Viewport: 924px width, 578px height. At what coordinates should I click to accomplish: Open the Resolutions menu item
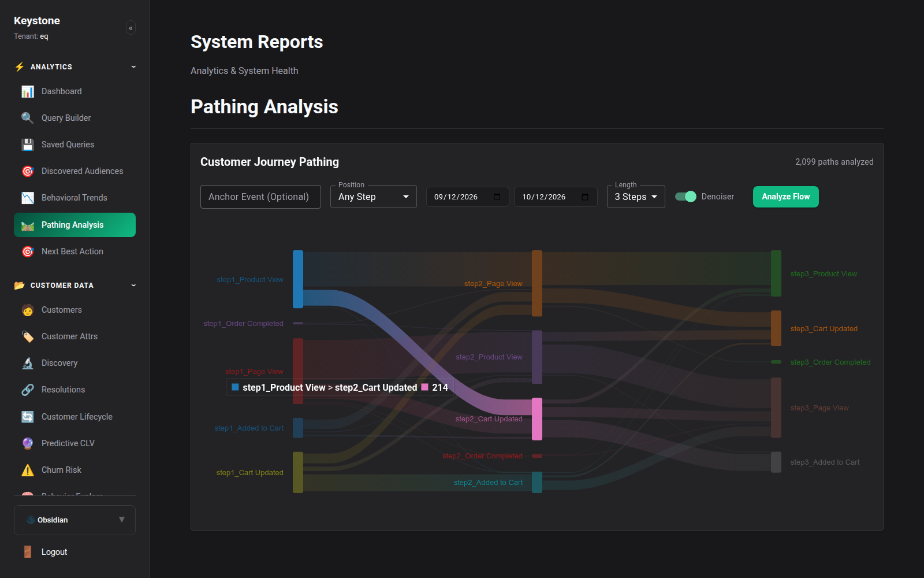tap(74, 390)
